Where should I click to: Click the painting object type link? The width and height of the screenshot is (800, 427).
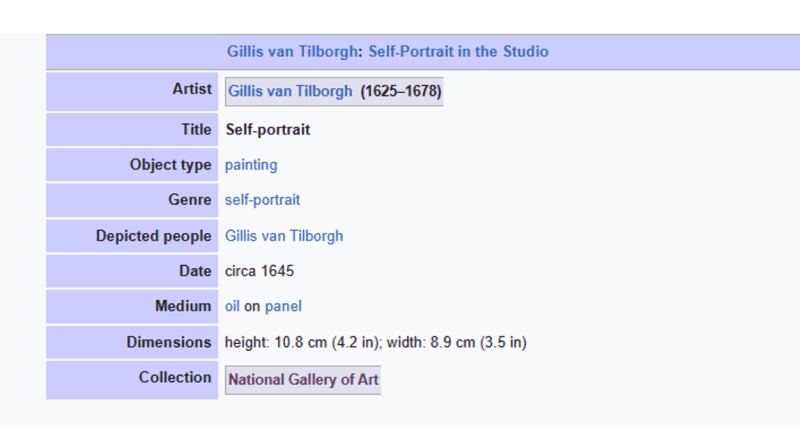[x=251, y=165]
